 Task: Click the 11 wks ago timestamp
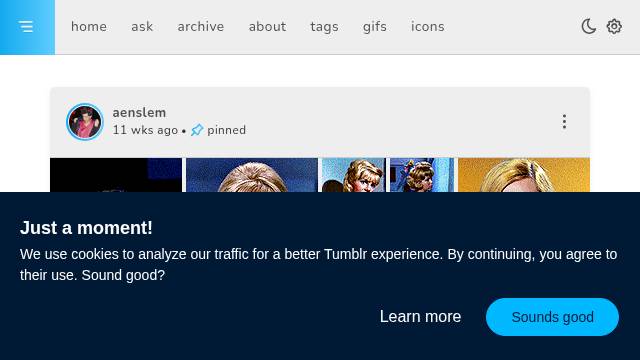tap(145, 130)
